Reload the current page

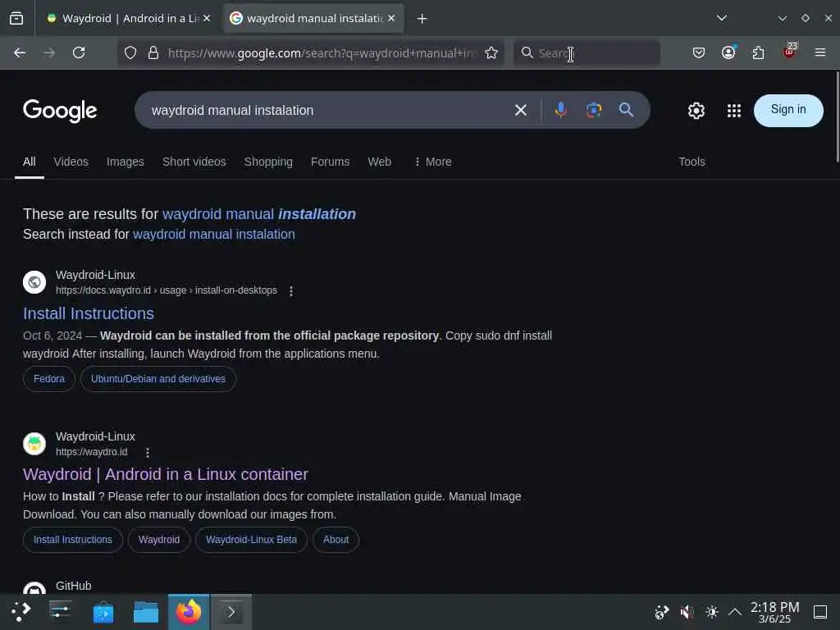[x=79, y=52]
